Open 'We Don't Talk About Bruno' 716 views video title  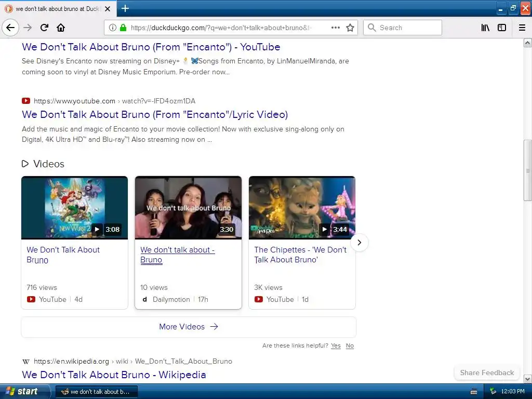click(x=63, y=255)
